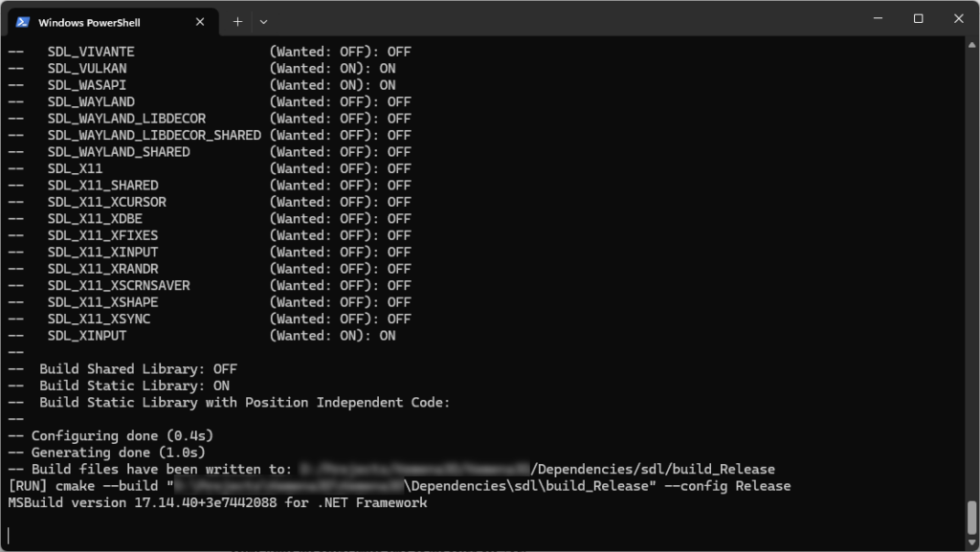Close the Windows PowerShell tab
The image size is (980, 552).
(x=200, y=22)
